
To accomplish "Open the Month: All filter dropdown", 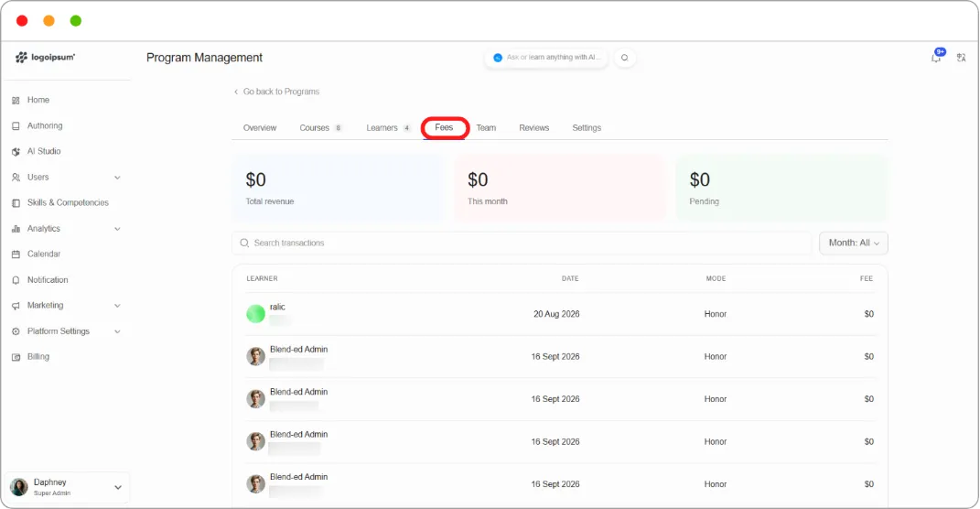I will click(854, 244).
